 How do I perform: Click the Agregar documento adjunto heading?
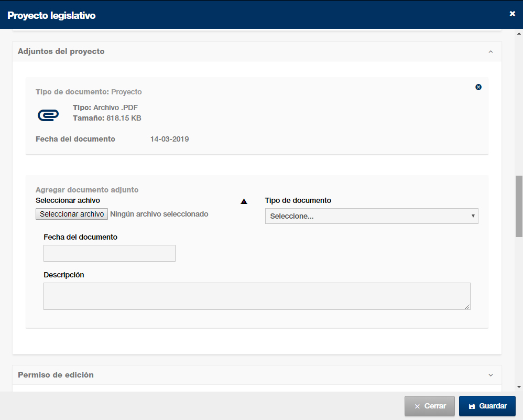[87, 190]
